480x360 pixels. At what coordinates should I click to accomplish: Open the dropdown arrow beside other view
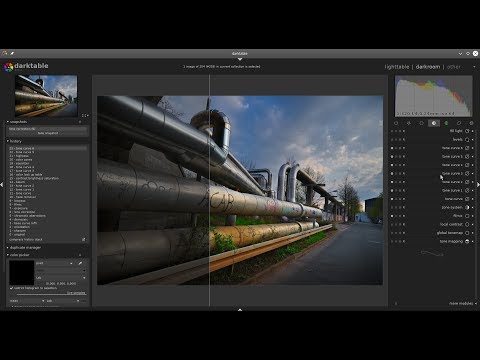pos(474,67)
